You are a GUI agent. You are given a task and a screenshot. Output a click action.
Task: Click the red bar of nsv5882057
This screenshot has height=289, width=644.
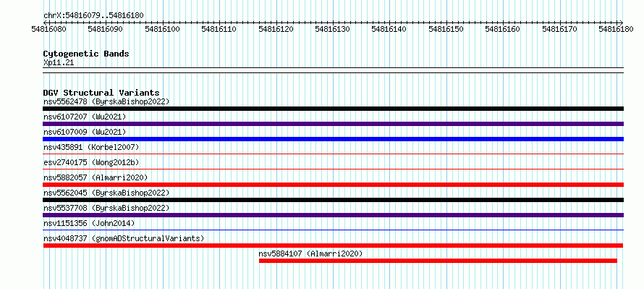pos(333,185)
